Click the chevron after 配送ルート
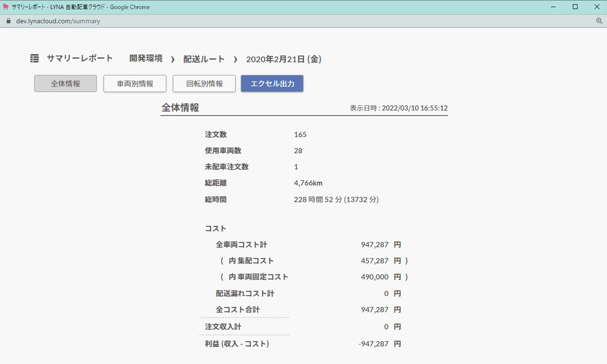This screenshot has width=607, height=364. pyautogui.click(x=235, y=60)
